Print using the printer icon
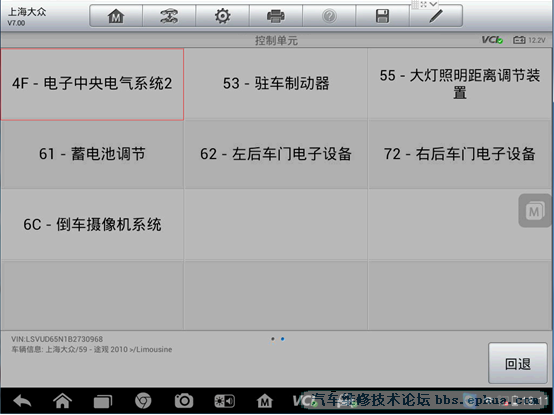 tap(276, 16)
